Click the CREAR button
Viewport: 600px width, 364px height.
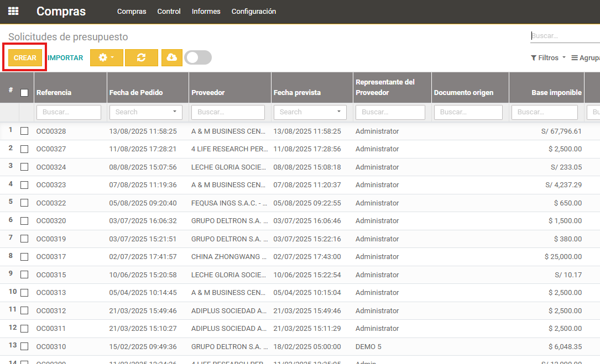[x=25, y=58]
